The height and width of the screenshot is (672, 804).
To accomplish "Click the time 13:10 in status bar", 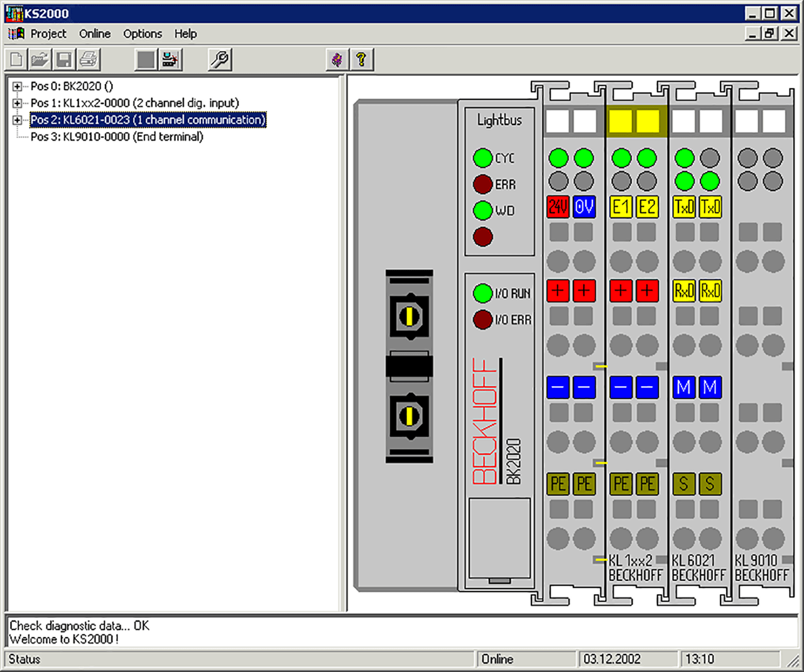I will (730, 659).
